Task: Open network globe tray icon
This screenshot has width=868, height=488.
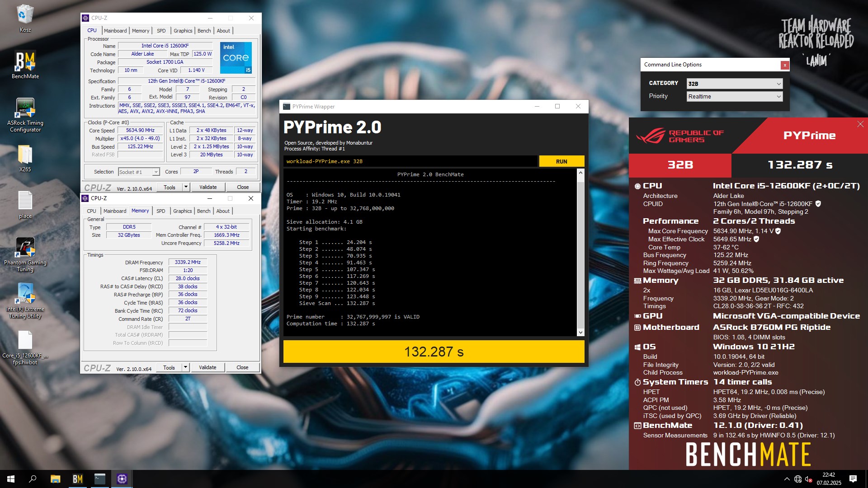Action: point(798,479)
